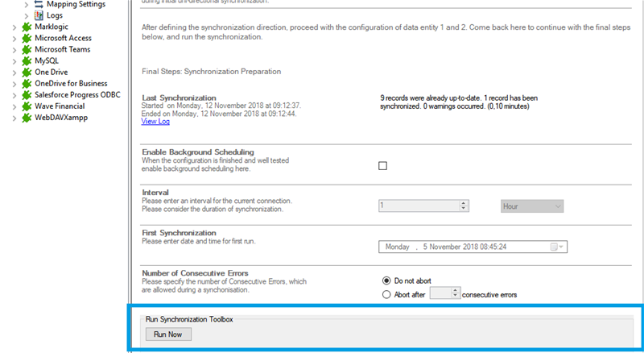This screenshot has width=644, height=353.
Task: Select Mapping Settings in the tree
Action: [x=75, y=4]
